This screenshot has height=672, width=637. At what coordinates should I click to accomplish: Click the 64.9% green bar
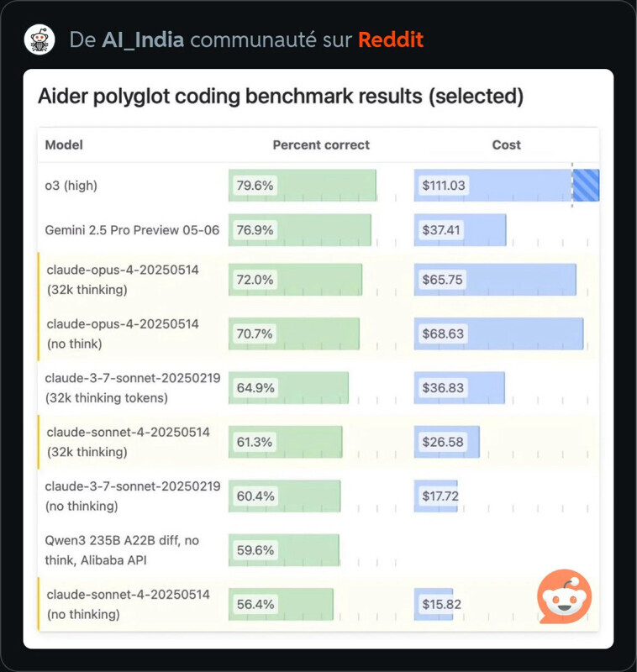click(x=288, y=388)
